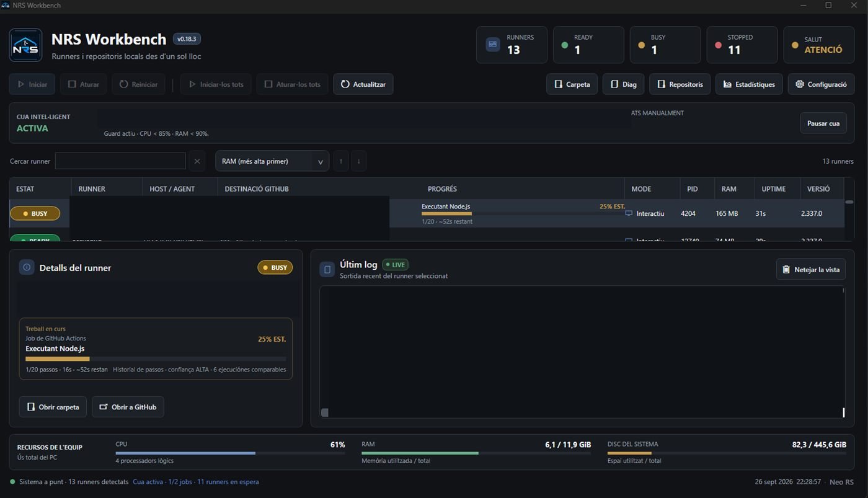This screenshot has height=498, width=868.
Task: Click the info icon beside Detalls del runner
Action: [27, 267]
